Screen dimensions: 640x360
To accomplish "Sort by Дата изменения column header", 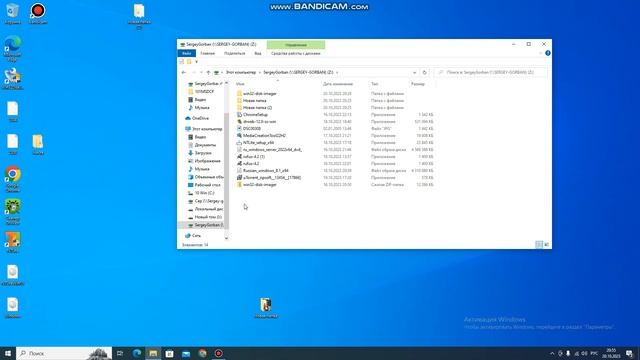I will pyautogui.click(x=338, y=84).
